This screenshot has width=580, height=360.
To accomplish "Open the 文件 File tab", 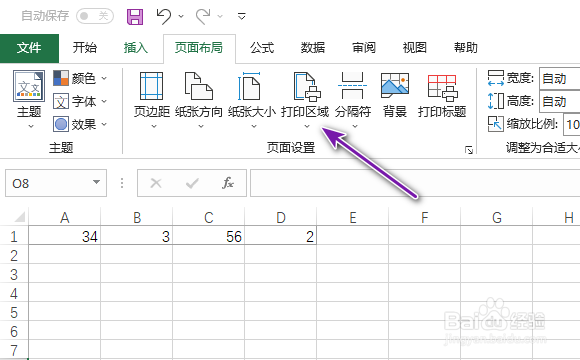I will 29,48.
